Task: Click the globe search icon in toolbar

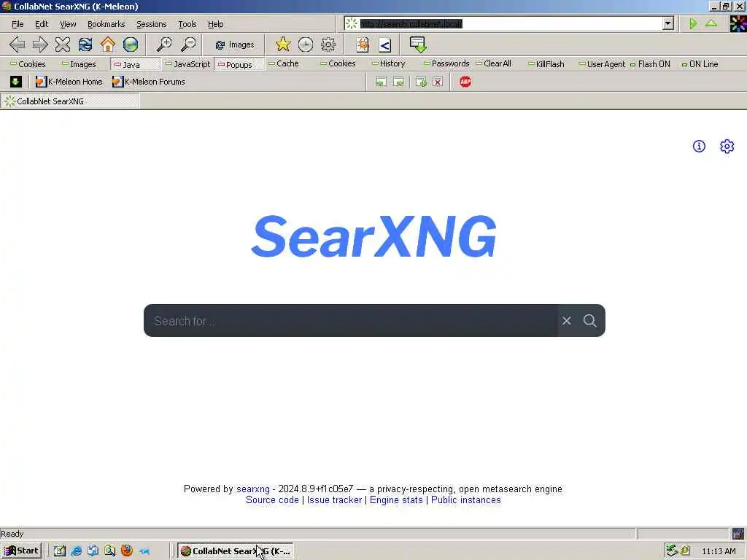Action: click(x=131, y=44)
